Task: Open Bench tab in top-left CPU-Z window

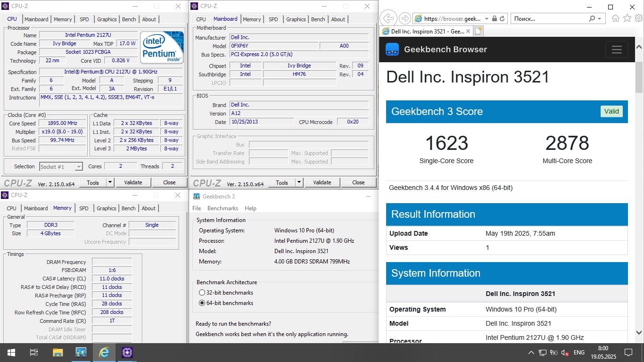Action: (129, 19)
